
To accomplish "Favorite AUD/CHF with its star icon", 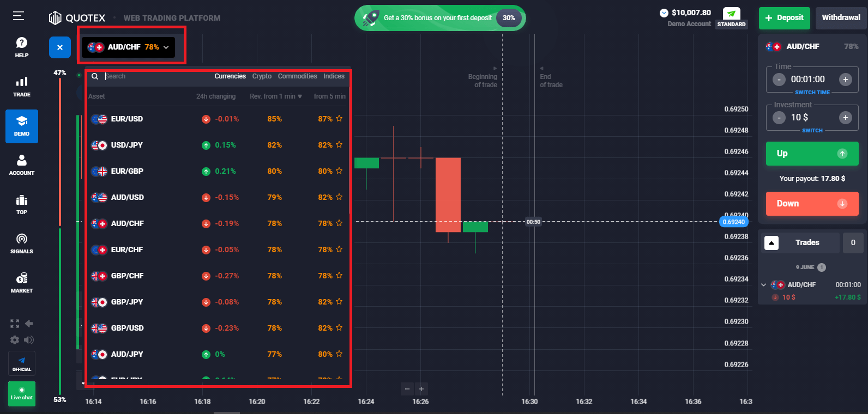I will click(339, 223).
